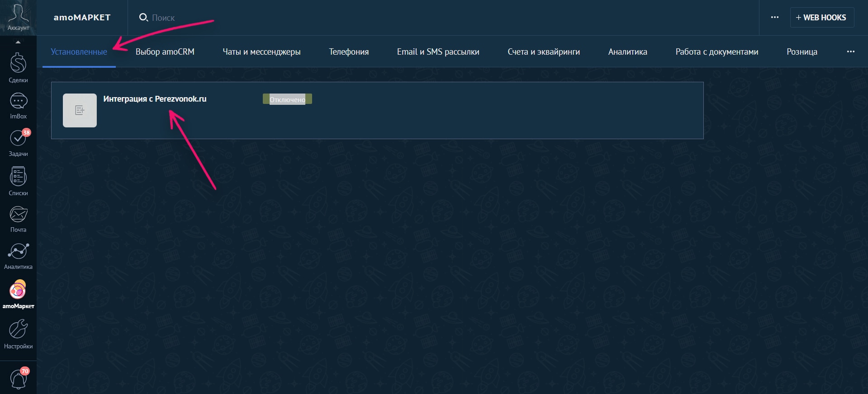Open the top-right three-dots menu
868x394 pixels.
[774, 17]
